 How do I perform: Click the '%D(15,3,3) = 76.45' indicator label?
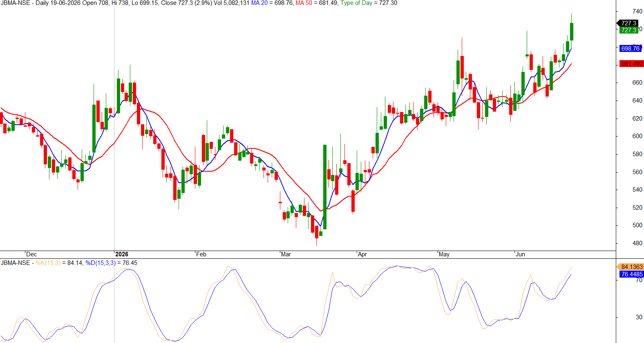(x=111, y=263)
